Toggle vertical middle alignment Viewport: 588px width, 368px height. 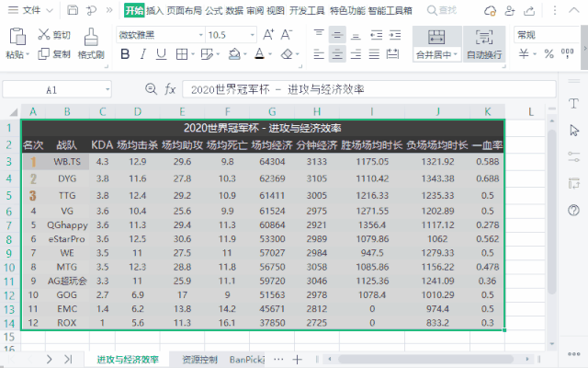pyautogui.click(x=337, y=35)
